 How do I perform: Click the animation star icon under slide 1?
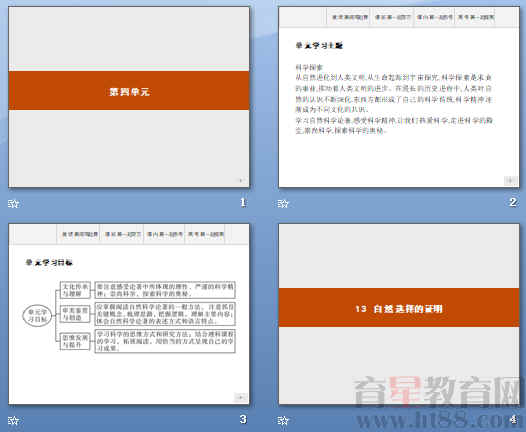click(x=13, y=203)
